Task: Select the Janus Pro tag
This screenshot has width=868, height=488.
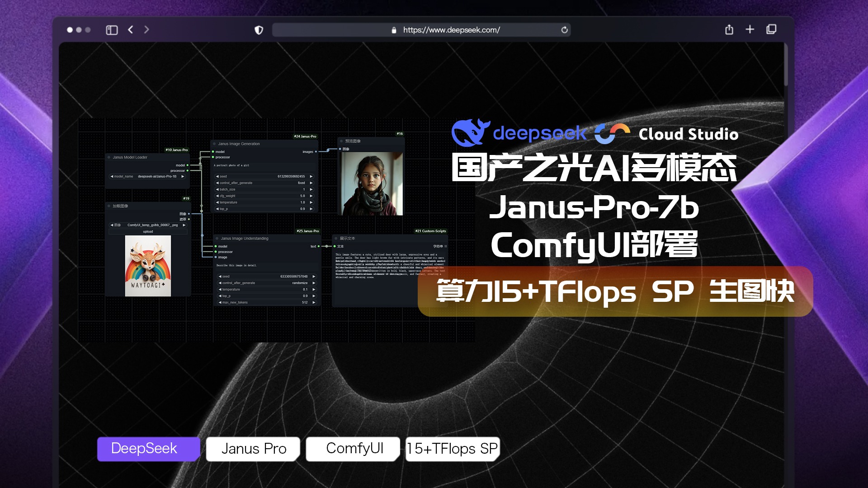Action: point(253,449)
